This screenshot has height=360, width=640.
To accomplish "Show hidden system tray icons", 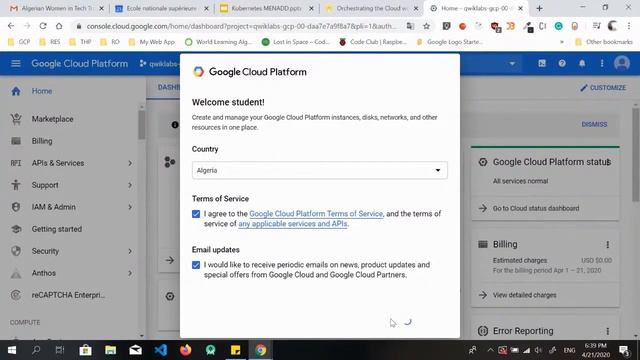I will click(490, 350).
